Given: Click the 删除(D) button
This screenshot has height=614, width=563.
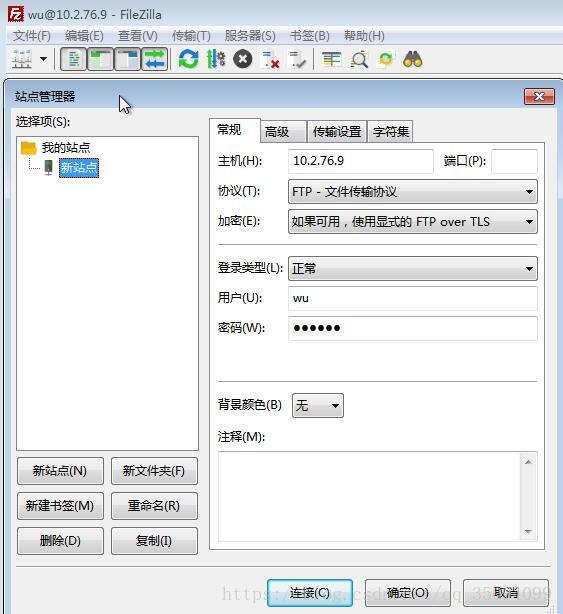Looking at the screenshot, I should pyautogui.click(x=60, y=541).
